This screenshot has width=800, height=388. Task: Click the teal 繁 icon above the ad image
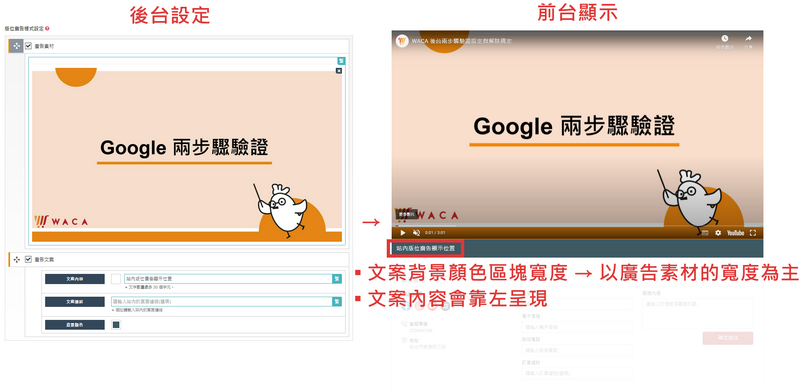[341, 61]
